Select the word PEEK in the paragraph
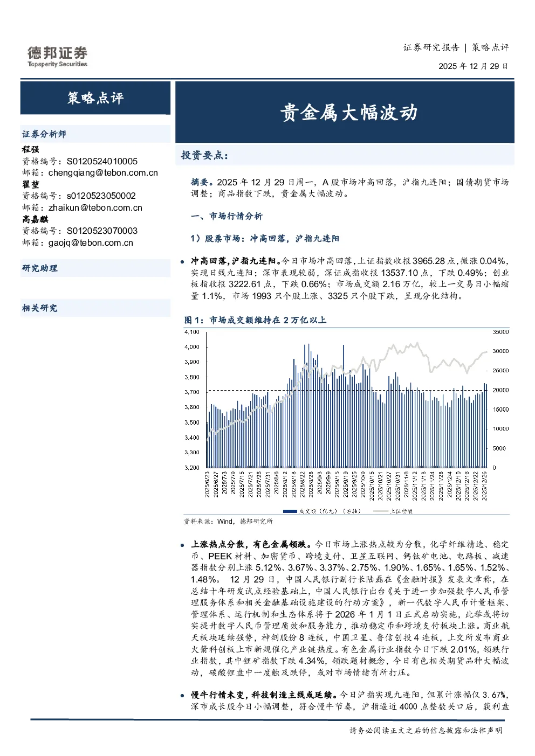This screenshot has width=535, height=756. point(220,556)
